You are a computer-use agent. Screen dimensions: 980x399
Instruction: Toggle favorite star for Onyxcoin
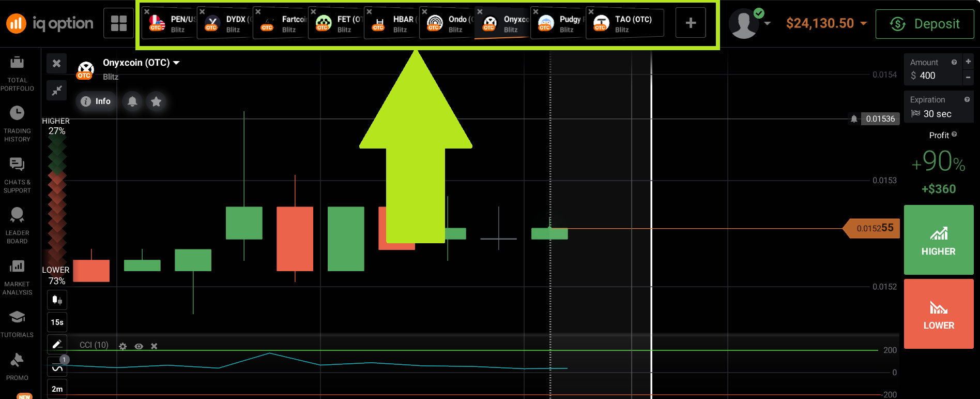(156, 101)
